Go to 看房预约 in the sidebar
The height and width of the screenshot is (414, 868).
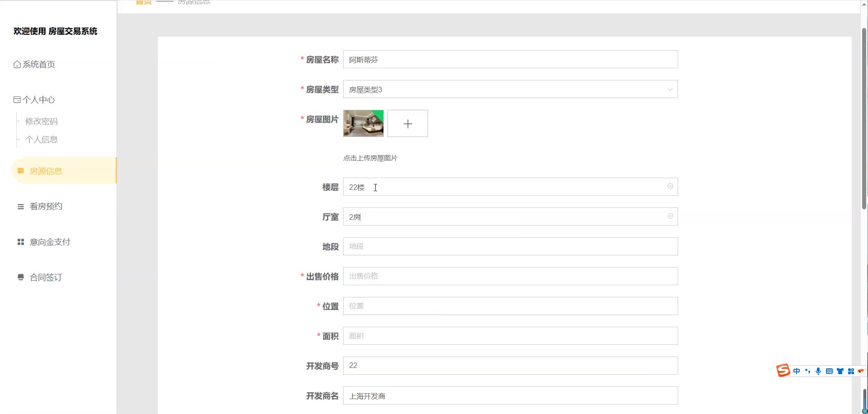(x=46, y=206)
